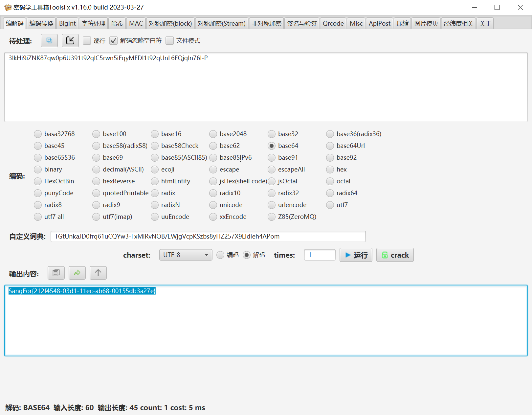Select the radixN radio button

[x=155, y=205]
